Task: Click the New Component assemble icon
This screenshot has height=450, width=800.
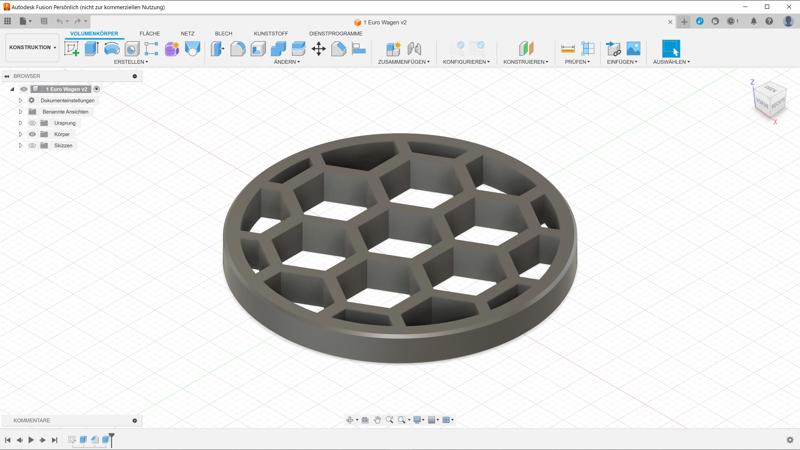Action: pos(393,48)
